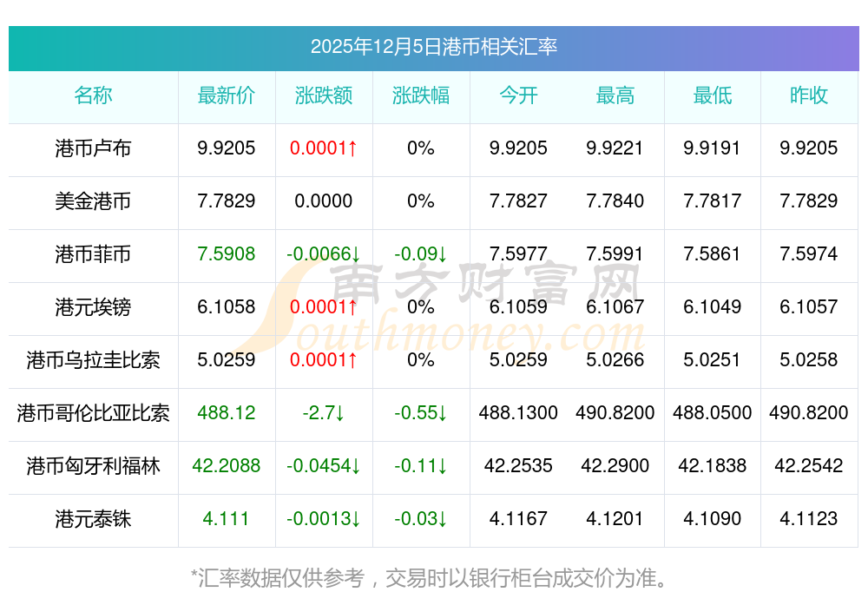Select the 美金港币 row name

93,201
